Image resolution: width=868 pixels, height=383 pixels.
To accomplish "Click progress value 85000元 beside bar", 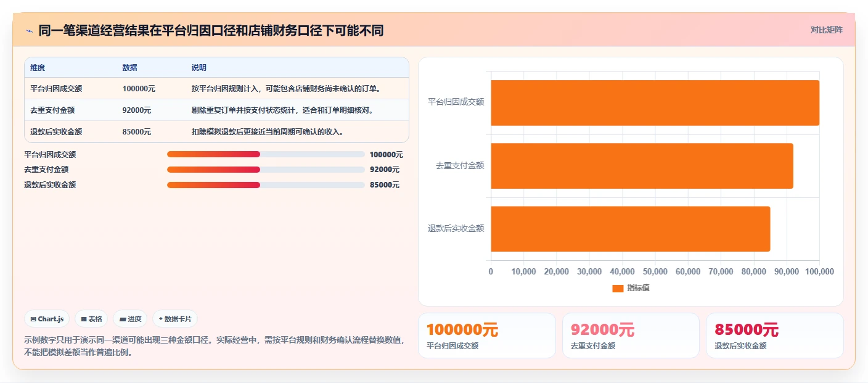I will coord(385,185).
